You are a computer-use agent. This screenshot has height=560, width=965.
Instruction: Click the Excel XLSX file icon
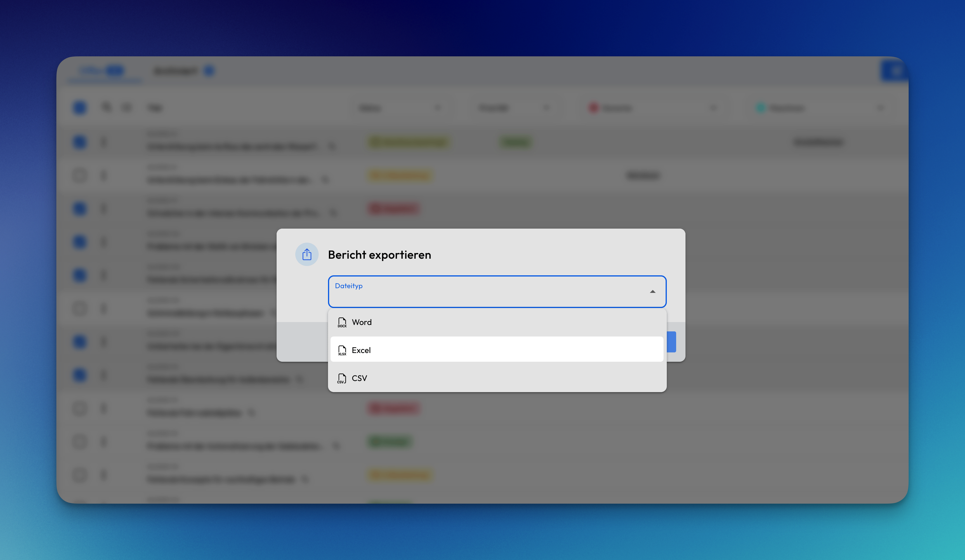click(x=342, y=349)
